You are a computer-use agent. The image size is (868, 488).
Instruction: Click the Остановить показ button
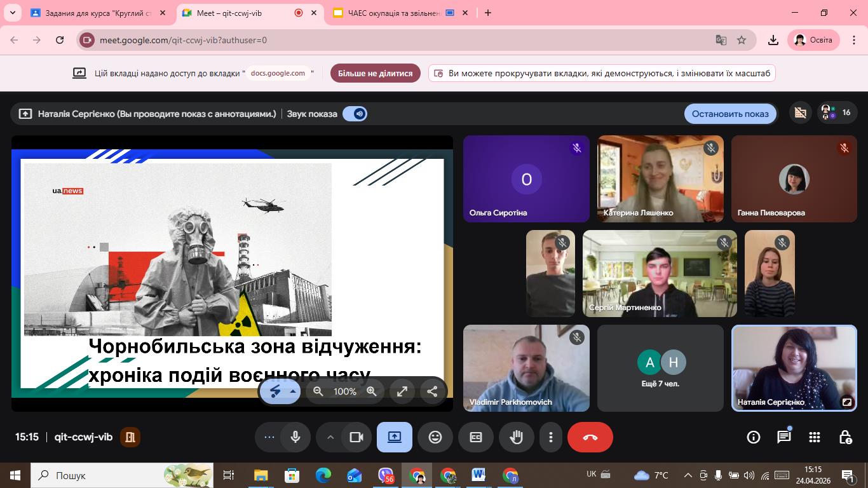click(729, 114)
